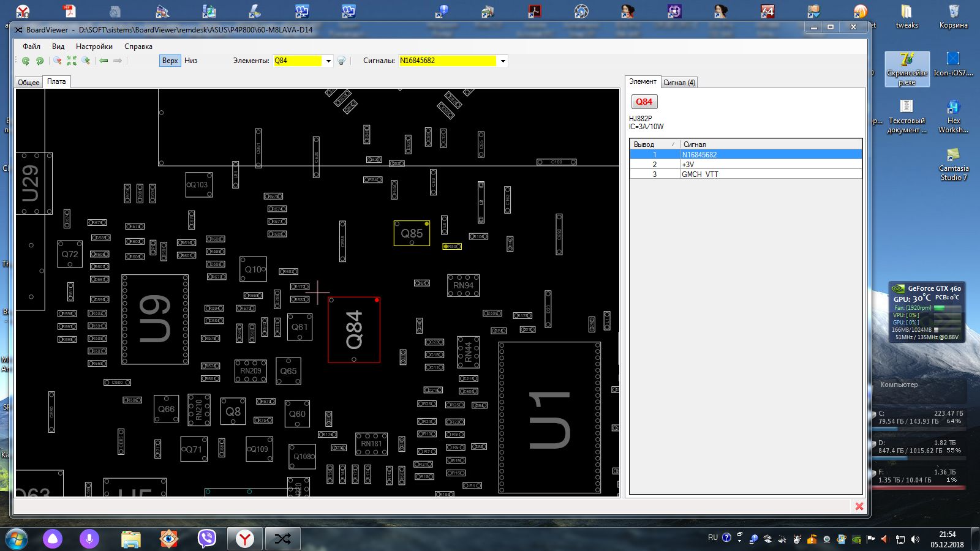Image resolution: width=980 pixels, height=551 pixels.
Task: Select component Q60 on the board
Action: [x=297, y=414]
